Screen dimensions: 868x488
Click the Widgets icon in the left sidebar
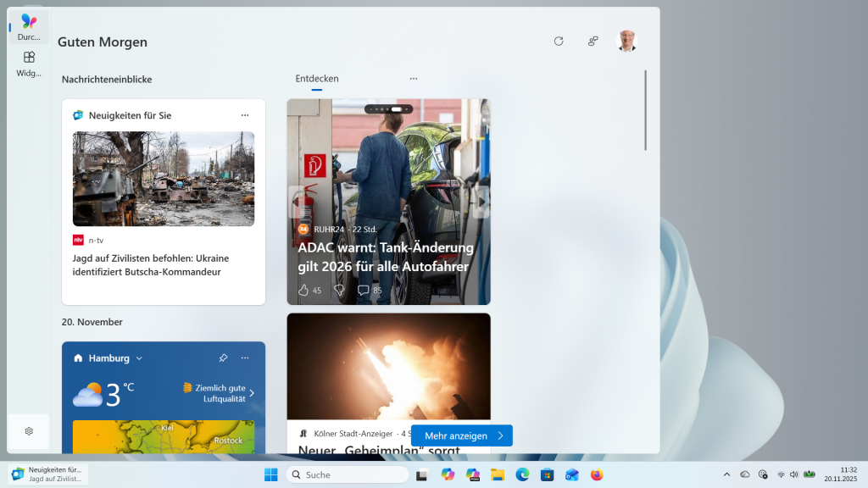coord(28,59)
